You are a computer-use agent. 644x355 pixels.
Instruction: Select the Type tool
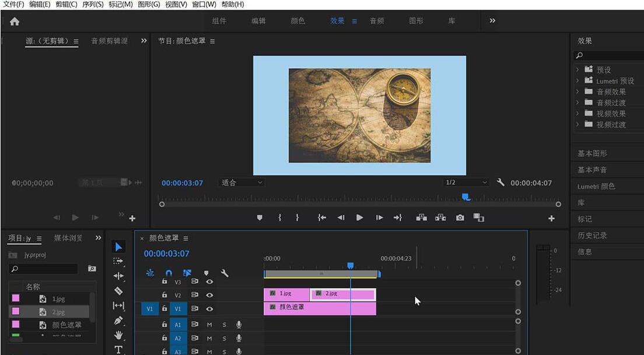tap(119, 349)
